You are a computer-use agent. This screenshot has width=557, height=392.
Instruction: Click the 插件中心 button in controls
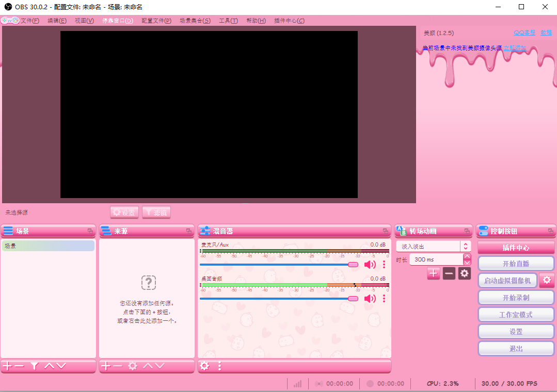tap(516, 248)
